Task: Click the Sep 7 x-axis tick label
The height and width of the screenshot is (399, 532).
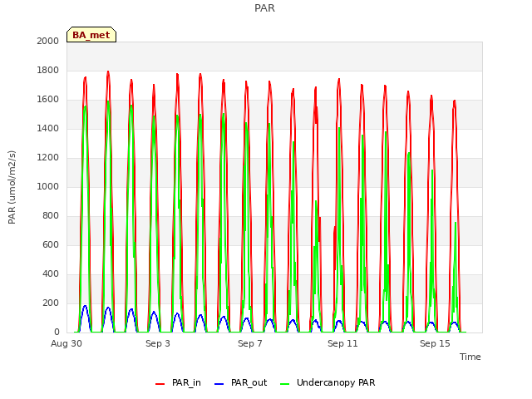Action: tap(250, 343)
